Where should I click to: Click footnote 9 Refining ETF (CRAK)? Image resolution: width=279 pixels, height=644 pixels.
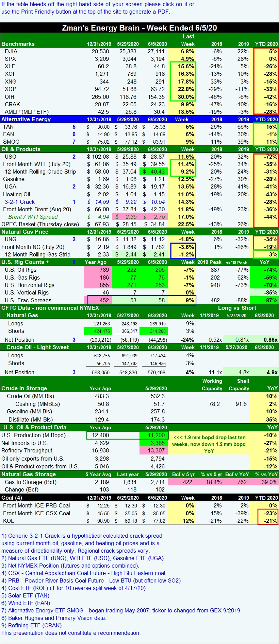32,625
